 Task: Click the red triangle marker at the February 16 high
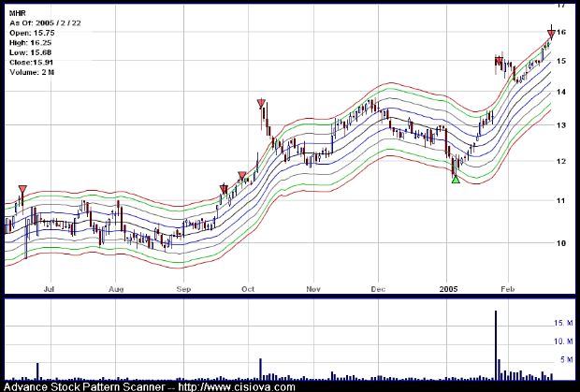551,35
